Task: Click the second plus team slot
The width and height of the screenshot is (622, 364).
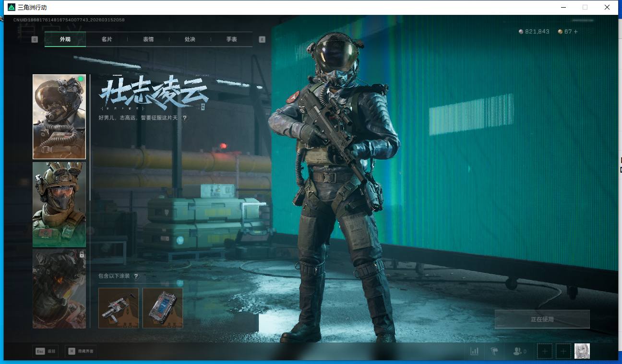Action: [x=563, y=352]
